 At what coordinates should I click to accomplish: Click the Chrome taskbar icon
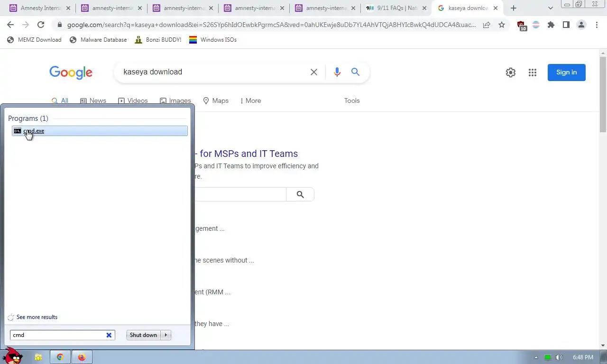pyautogui.click(x=60, y=357)
